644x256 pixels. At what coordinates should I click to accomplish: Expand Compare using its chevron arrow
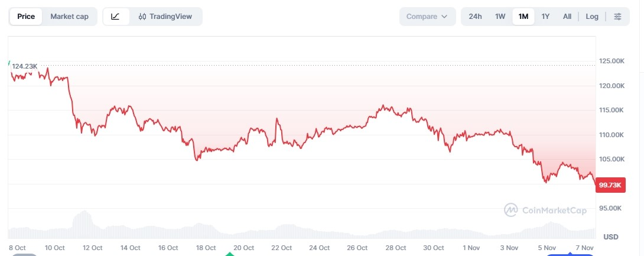[444, 17]
